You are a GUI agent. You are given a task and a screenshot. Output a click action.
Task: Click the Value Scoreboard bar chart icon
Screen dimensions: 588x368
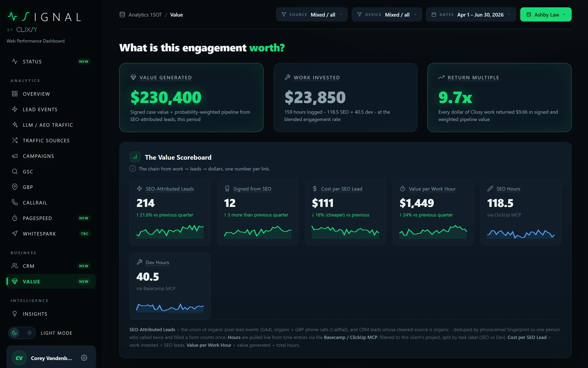click(x=135, y=157)
